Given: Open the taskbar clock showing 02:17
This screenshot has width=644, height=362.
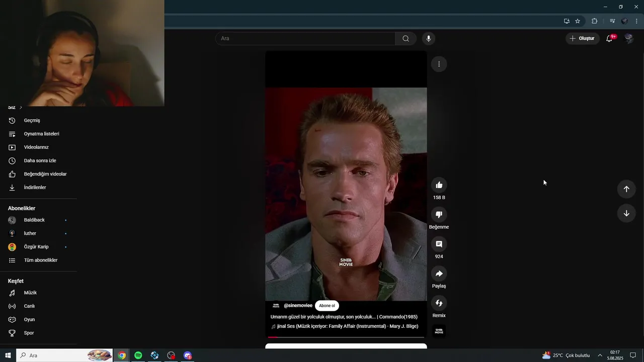Looking at the screenshot, I should (615, 355).
